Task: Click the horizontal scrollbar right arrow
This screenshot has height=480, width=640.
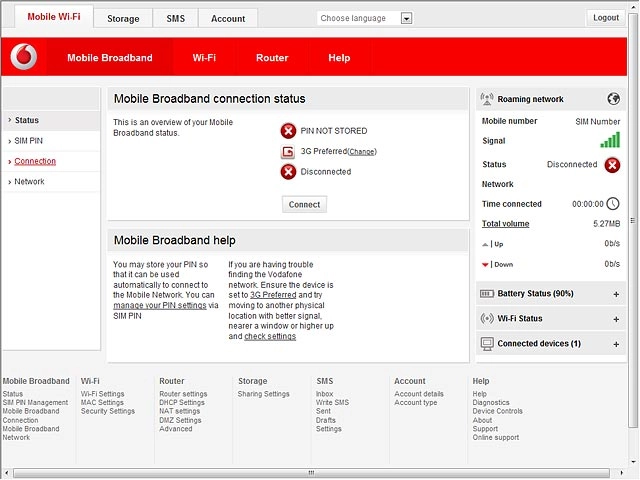Action: click(622, 473)
